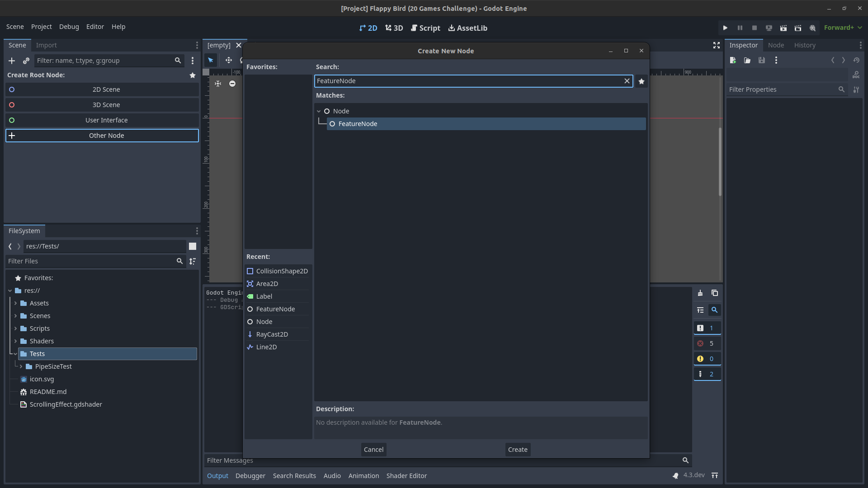Expand the Scenes folder
Image resolution: width=868 pixels, height=488 pixels.
15,316
